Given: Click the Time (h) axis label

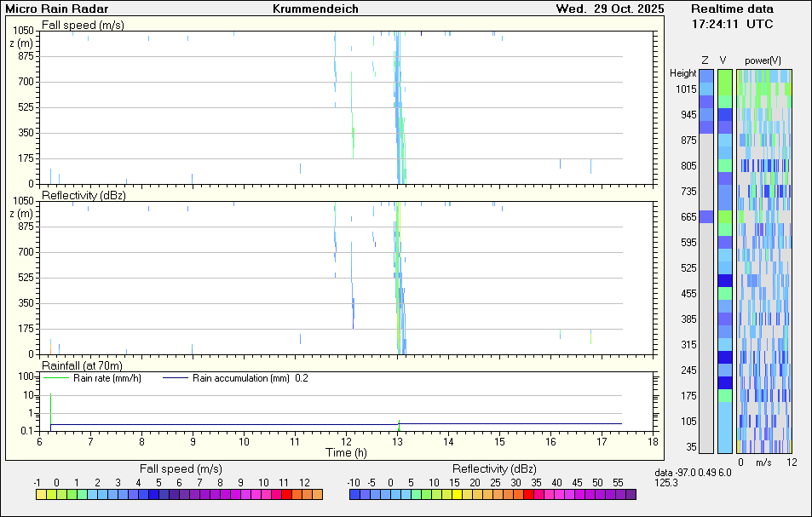Looking at the screenshot, I should click(346, 452).
